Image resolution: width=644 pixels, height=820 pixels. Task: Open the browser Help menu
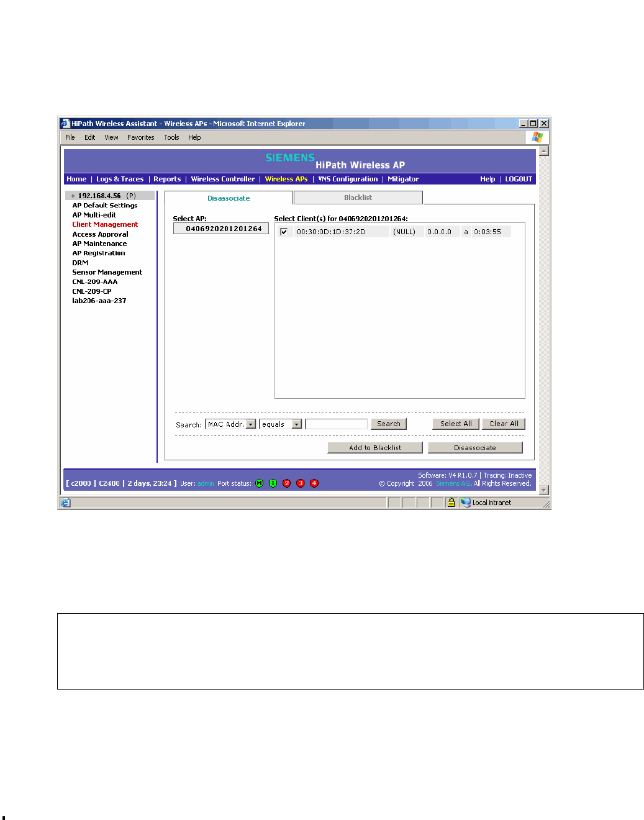click(x=194, y=137)
